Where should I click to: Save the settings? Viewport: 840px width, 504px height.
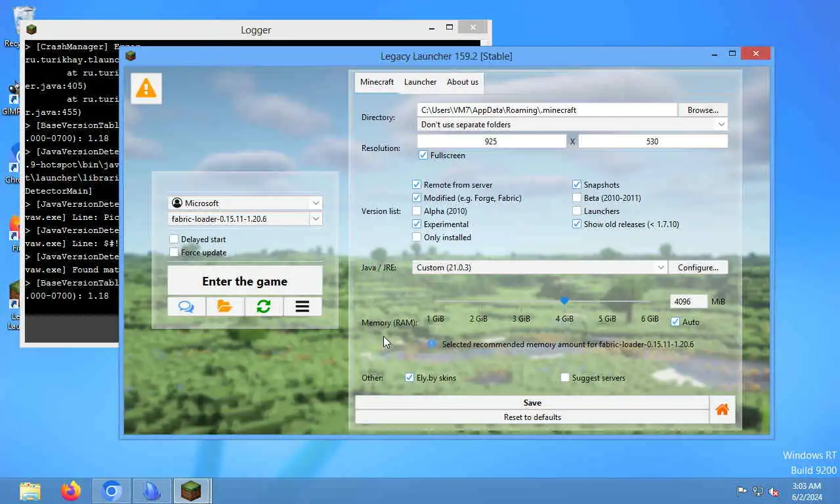[x=532, y=403]
